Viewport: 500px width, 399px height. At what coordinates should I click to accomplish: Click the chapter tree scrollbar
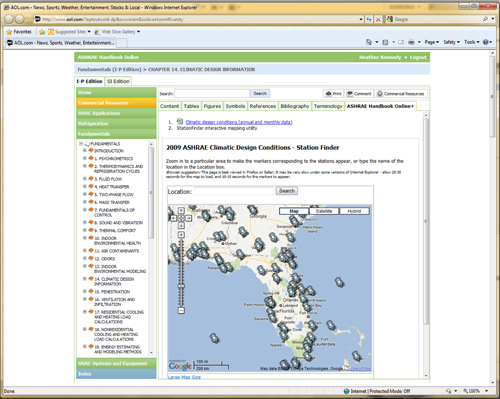pyautogui.click(x=151, y=193)
